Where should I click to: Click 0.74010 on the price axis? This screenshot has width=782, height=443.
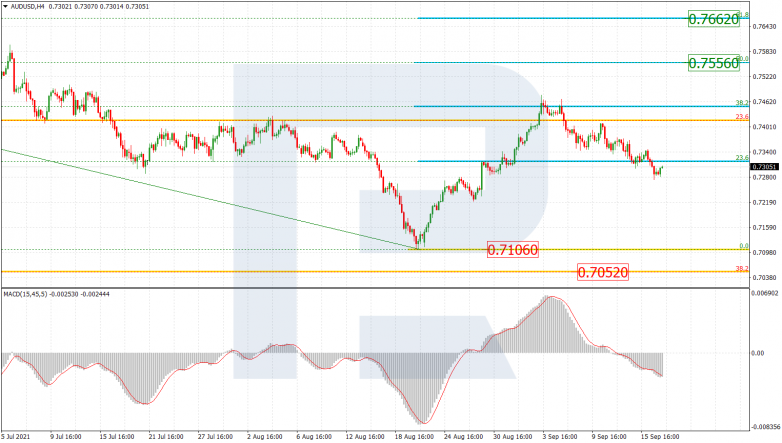point(765,127)
